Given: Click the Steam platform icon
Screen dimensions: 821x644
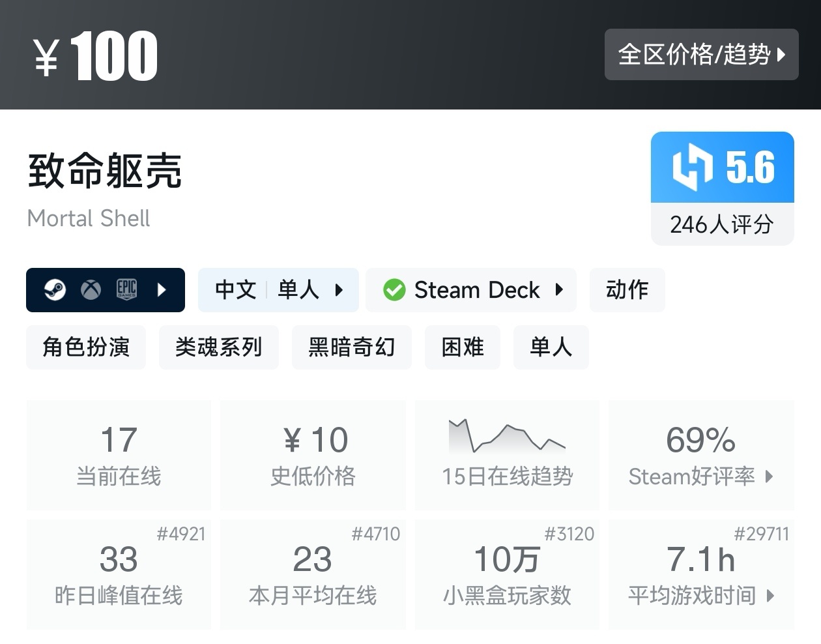Looking at the screenshot, I should click(x=55, y=290).
